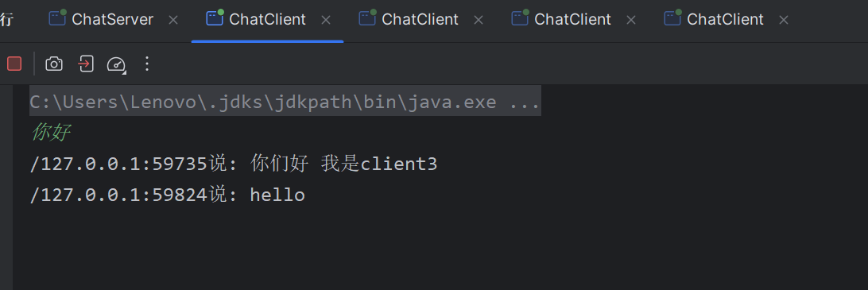Open the vertical three-dot more options menu
Image resolution: width=868 pixels, height=290 pixels.
147,64
